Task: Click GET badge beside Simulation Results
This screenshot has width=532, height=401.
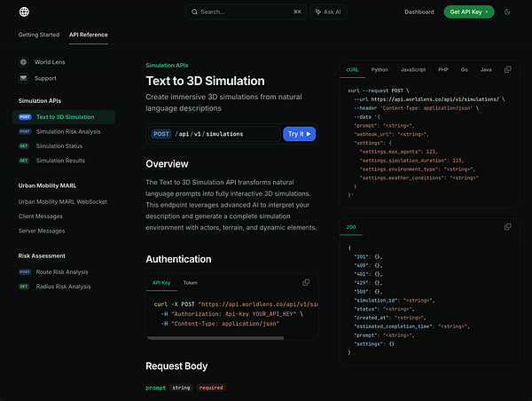Action: [x=24, y=161]
